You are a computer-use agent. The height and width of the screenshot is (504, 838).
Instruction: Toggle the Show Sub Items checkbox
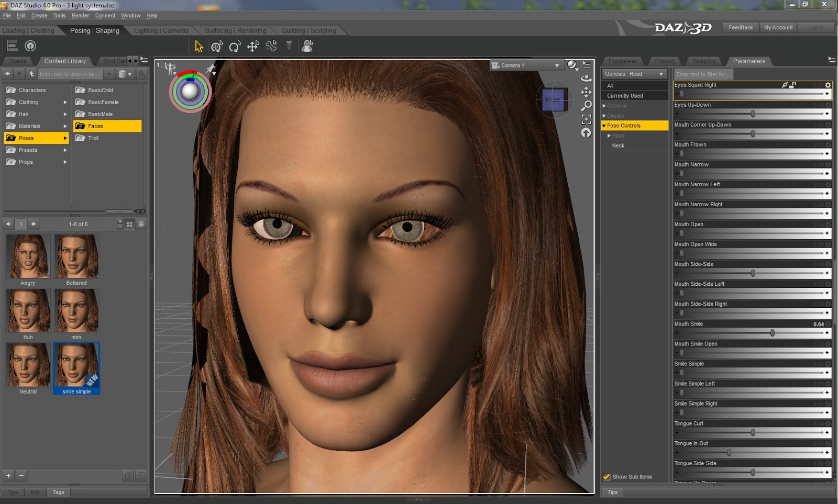607,477
